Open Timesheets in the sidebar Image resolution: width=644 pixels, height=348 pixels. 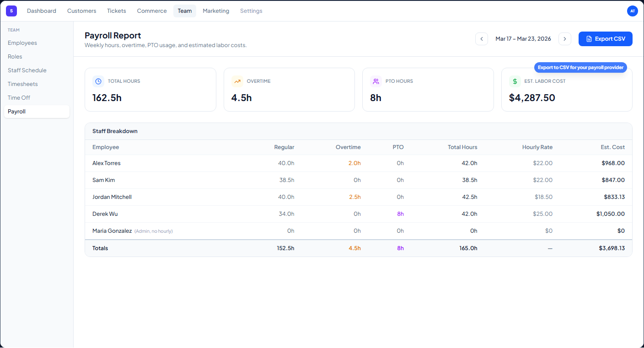[x=37, y=84]
